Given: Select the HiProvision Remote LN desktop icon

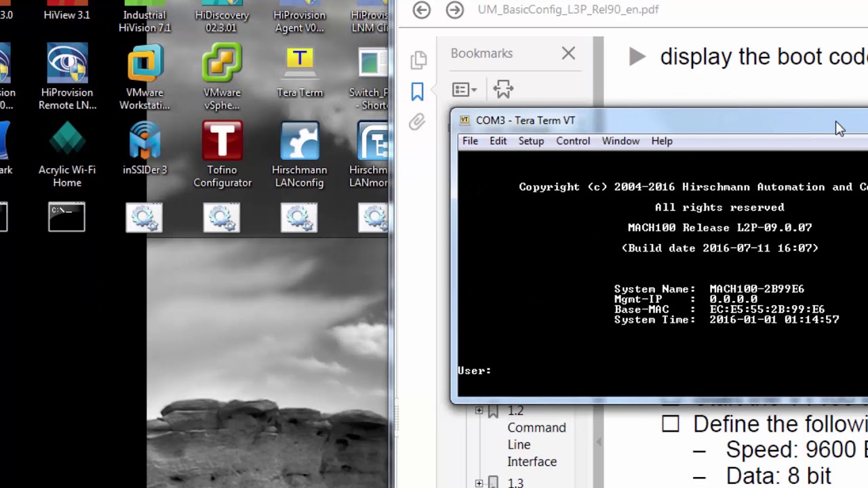Looking at the screenshot, I should click(x=67, y=77).
